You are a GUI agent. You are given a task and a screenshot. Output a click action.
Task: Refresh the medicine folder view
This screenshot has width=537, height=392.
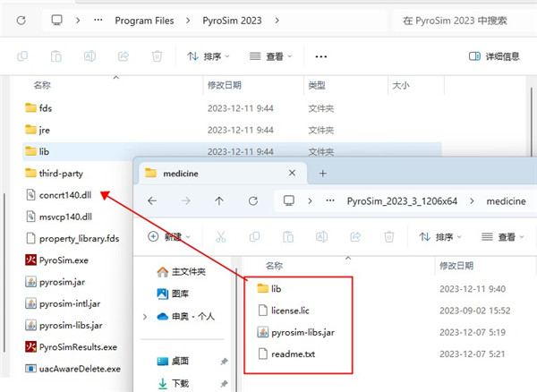(253, 200)
